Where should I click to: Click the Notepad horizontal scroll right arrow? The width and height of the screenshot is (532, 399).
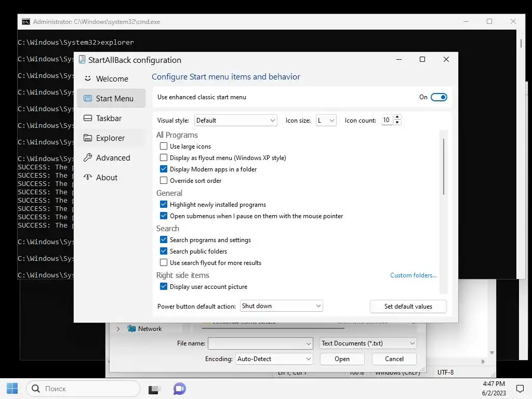(x=483, y=362)
